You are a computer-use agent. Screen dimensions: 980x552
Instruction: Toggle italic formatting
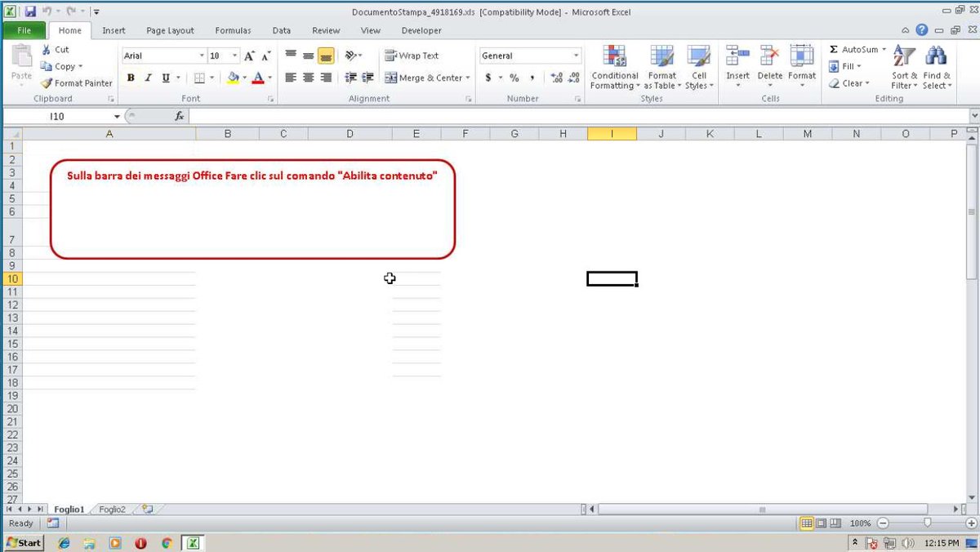(x=148, y=78)
